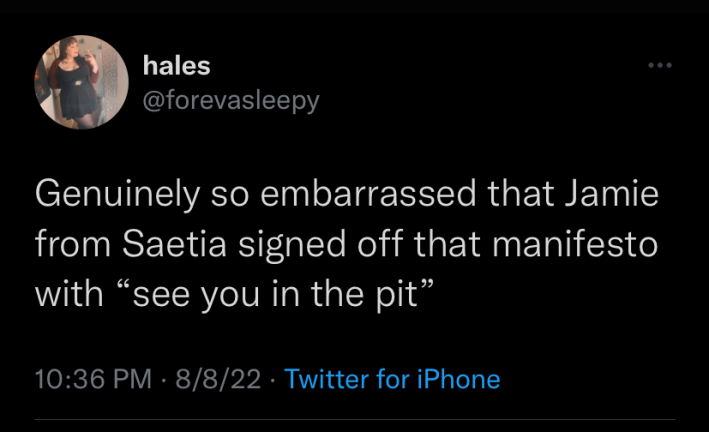Click the word "Genuinely" in the tweet
709x432 pixels.
(114, 195)
